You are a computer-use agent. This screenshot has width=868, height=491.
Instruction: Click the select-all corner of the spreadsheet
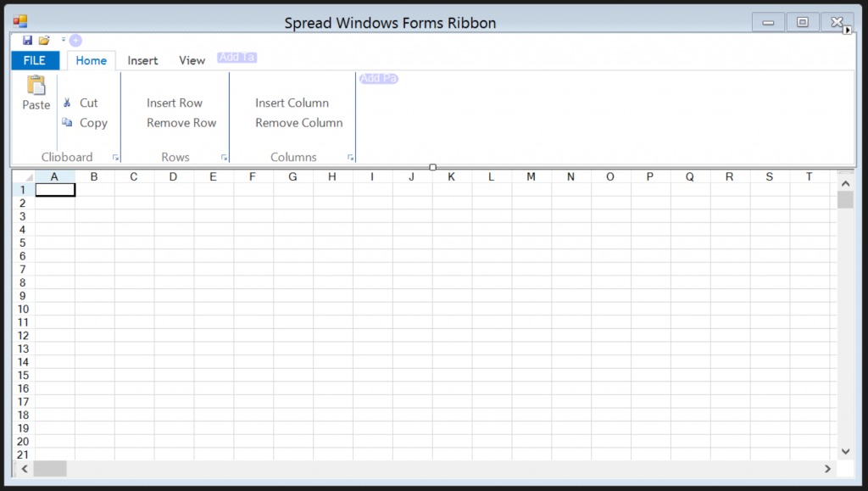click(x=23, y=176)
